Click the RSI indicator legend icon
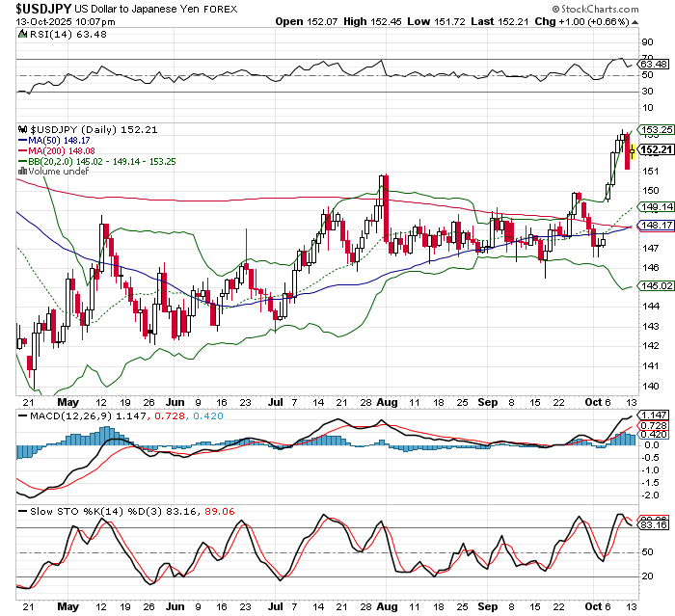Viewport: 675px width, 616px height. pyautogui.click(x=23, y=34)
